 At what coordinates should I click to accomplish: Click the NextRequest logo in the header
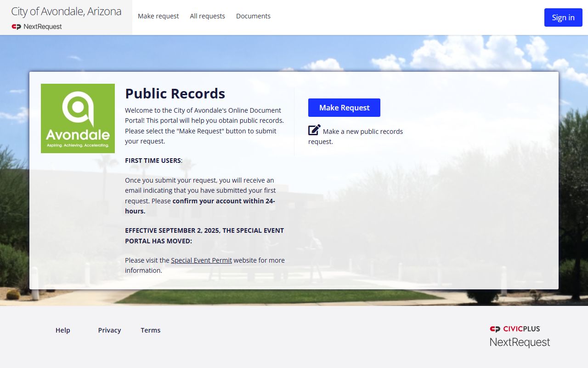(x=37, y=27)
